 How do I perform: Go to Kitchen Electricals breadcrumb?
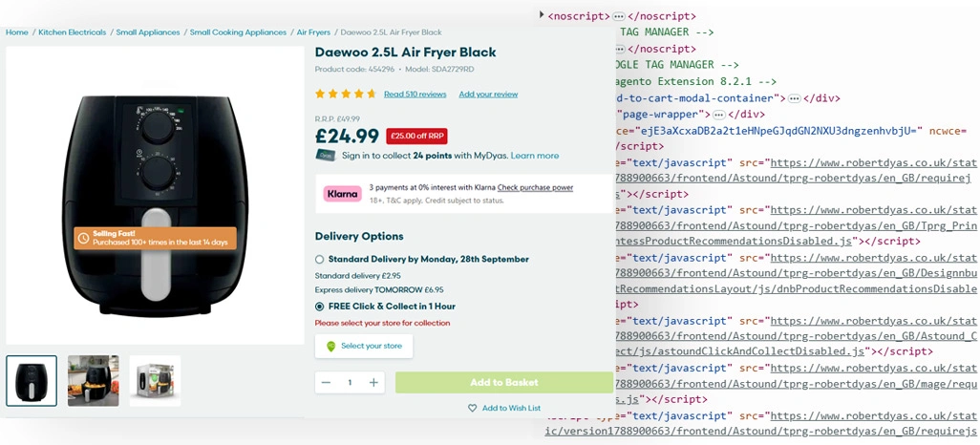73,32
